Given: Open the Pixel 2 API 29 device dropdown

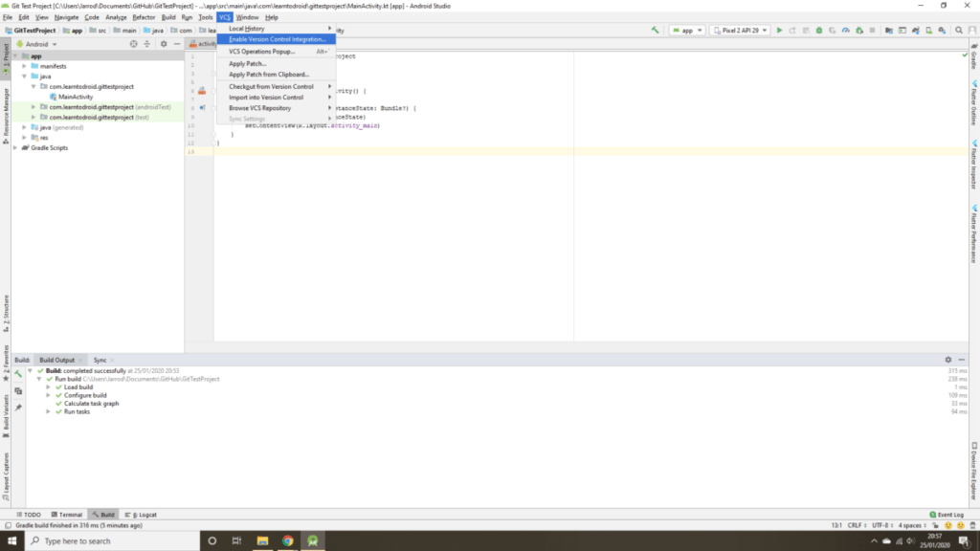Looking at the screenshot, I should [x=739, y=31].
